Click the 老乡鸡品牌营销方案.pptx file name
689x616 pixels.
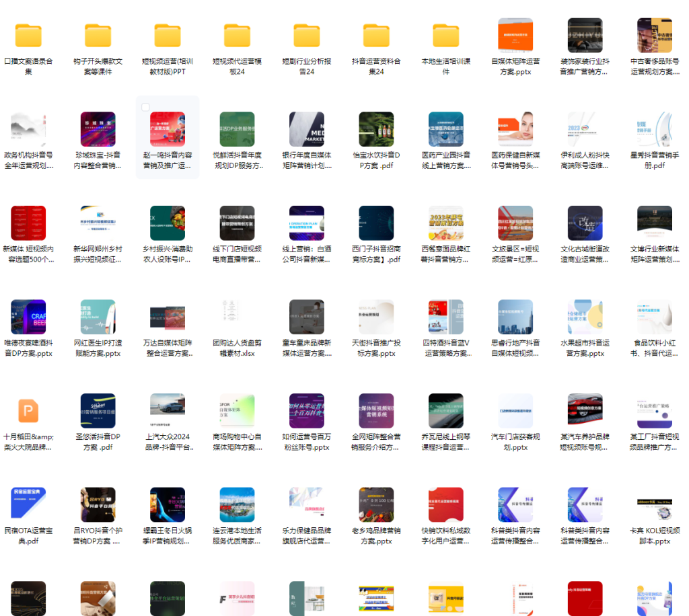click(x=377, y=535)
